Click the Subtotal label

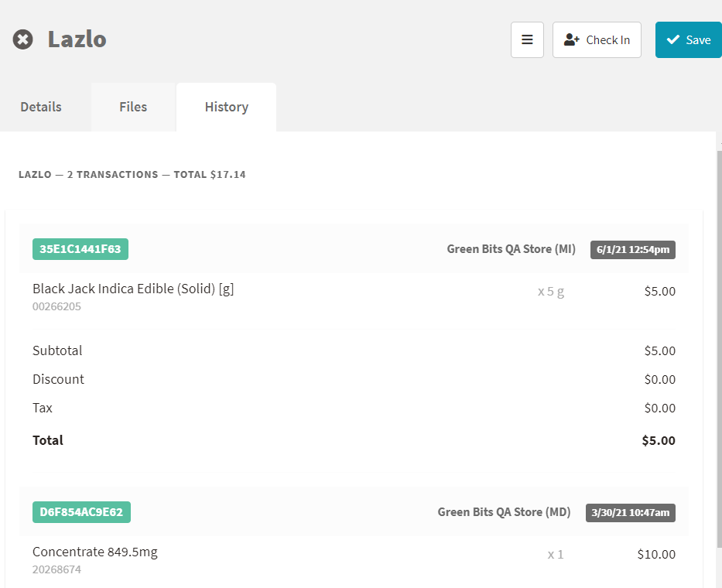click(57, 351)
